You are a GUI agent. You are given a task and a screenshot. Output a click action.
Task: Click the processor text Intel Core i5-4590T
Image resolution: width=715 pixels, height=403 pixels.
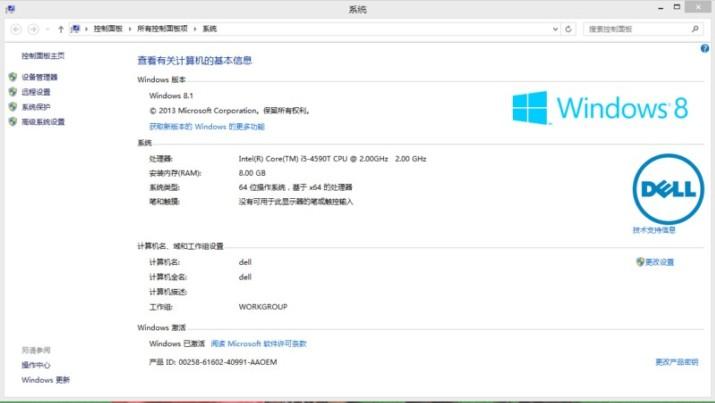click(332, 159)
